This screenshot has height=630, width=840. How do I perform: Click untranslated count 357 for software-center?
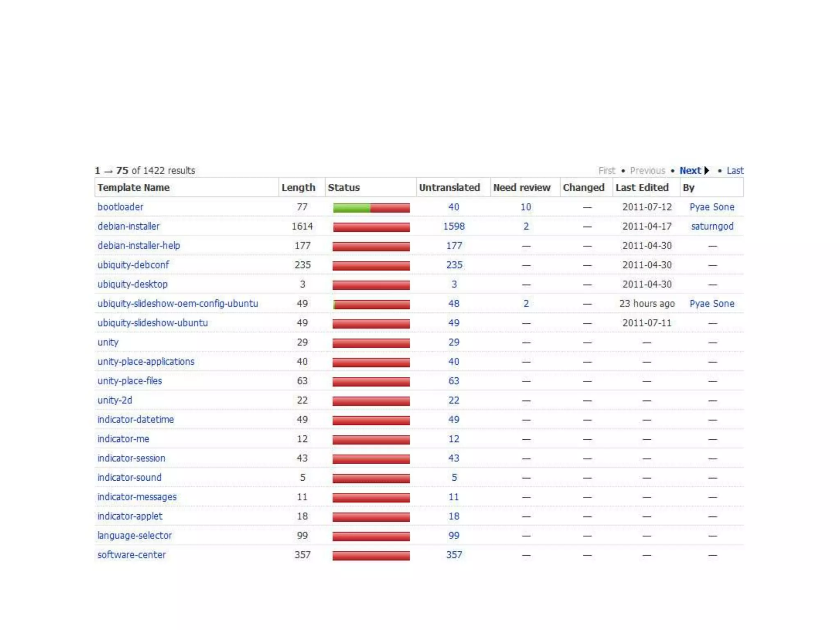[454, 555]
